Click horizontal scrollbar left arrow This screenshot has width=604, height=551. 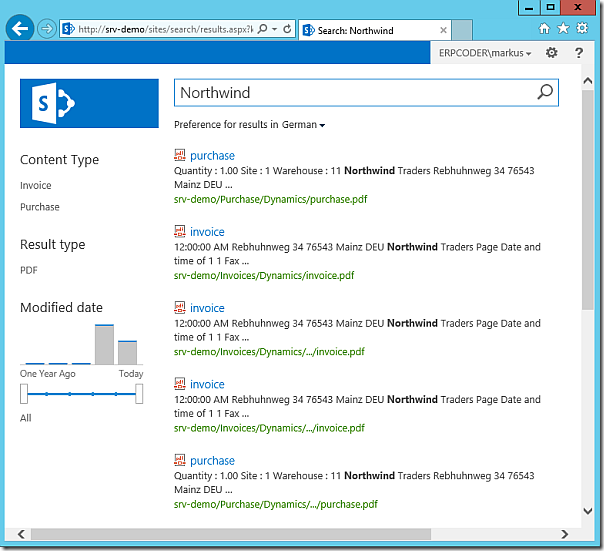click(x=21, y=534)
